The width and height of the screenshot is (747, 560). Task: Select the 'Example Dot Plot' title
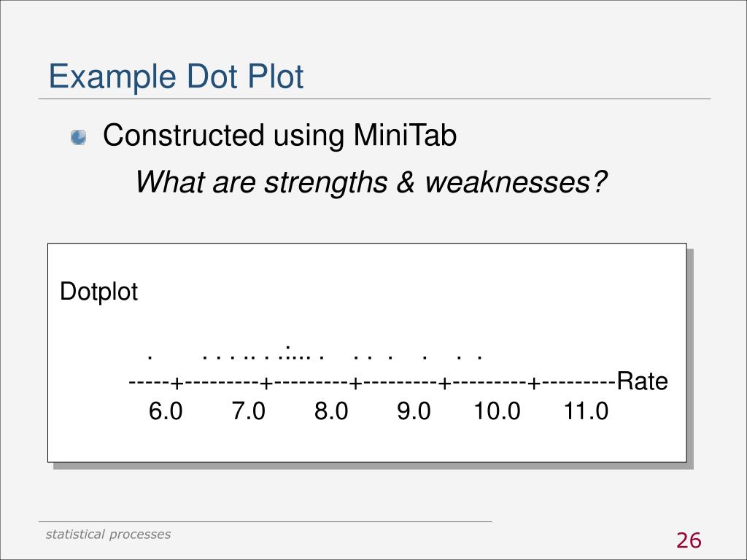[176, 77]
